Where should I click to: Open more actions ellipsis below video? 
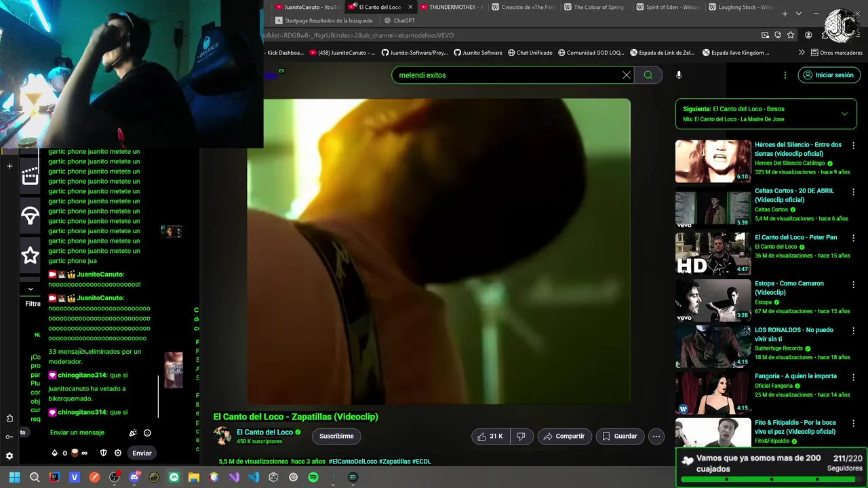(656, 436)
